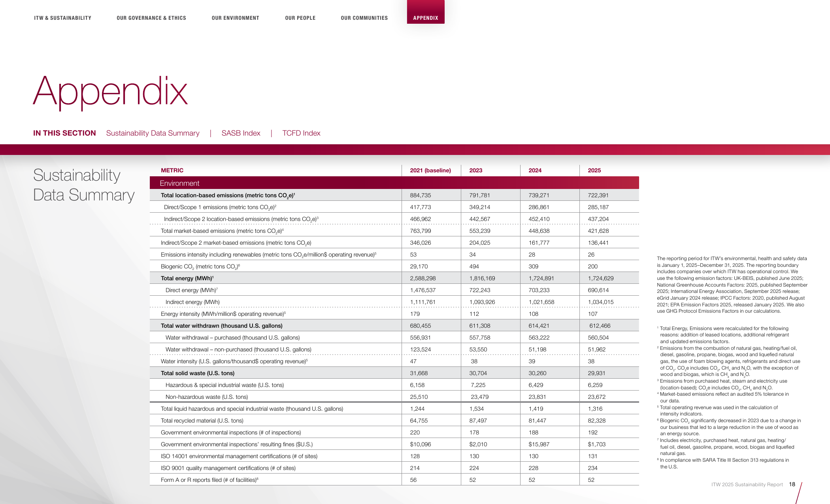Select Non-hazardous waste row label

(x=207, y=397)
